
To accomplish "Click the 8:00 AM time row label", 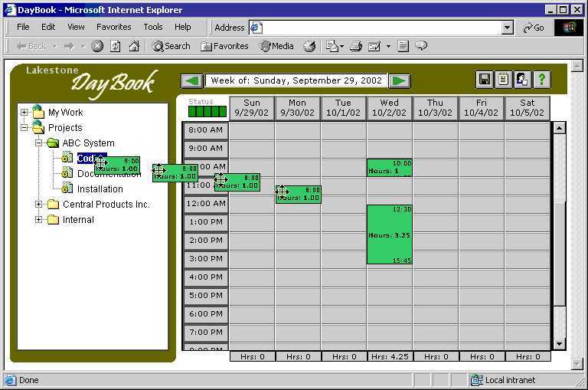I will point(206,130).
